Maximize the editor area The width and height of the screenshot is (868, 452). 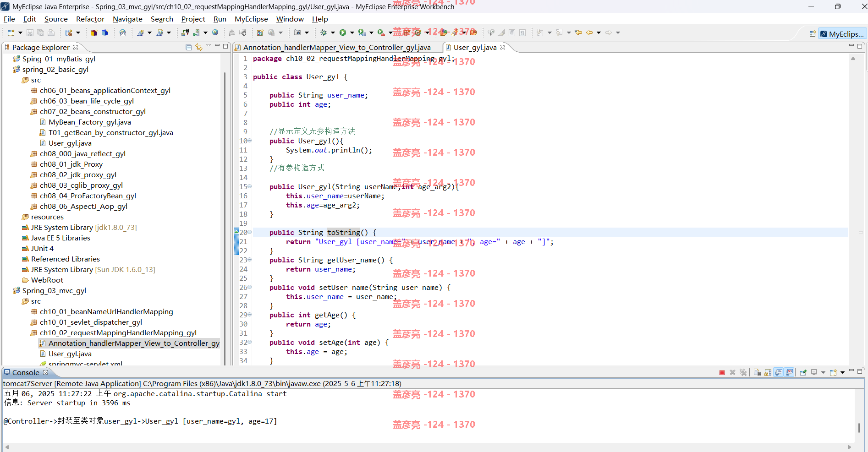[x=860, y=46]
